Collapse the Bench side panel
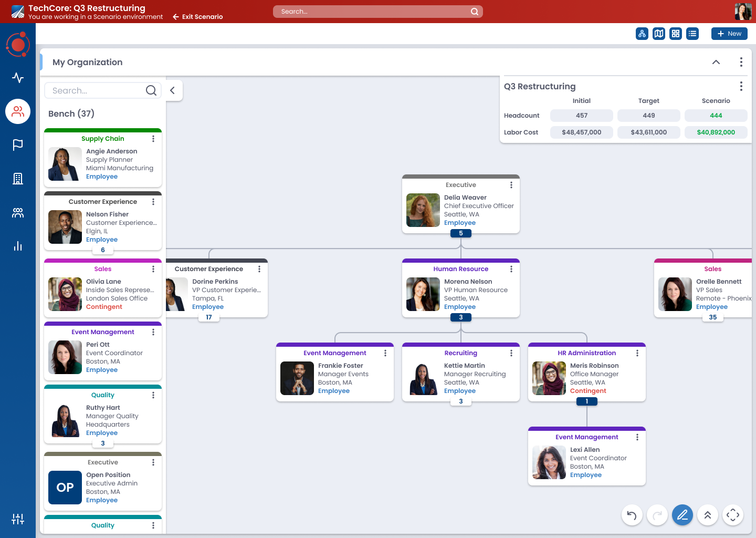756x538 pixels. tap(172, 90)
